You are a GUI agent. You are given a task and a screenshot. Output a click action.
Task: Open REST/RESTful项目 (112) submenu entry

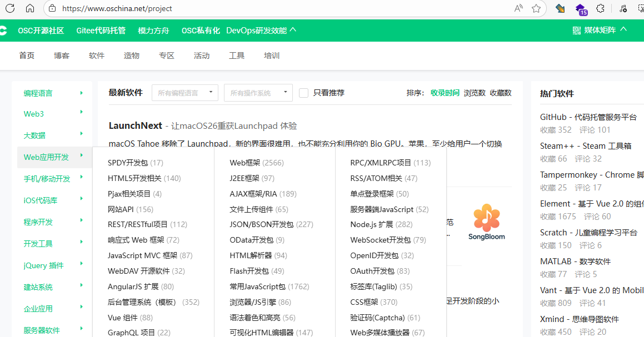tap(147, 224)
